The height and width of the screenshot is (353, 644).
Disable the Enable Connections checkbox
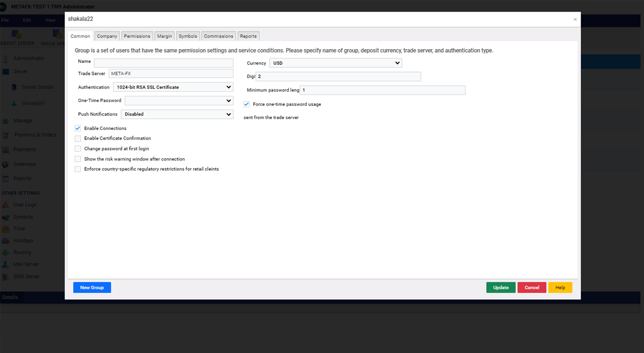click(77, 128)
